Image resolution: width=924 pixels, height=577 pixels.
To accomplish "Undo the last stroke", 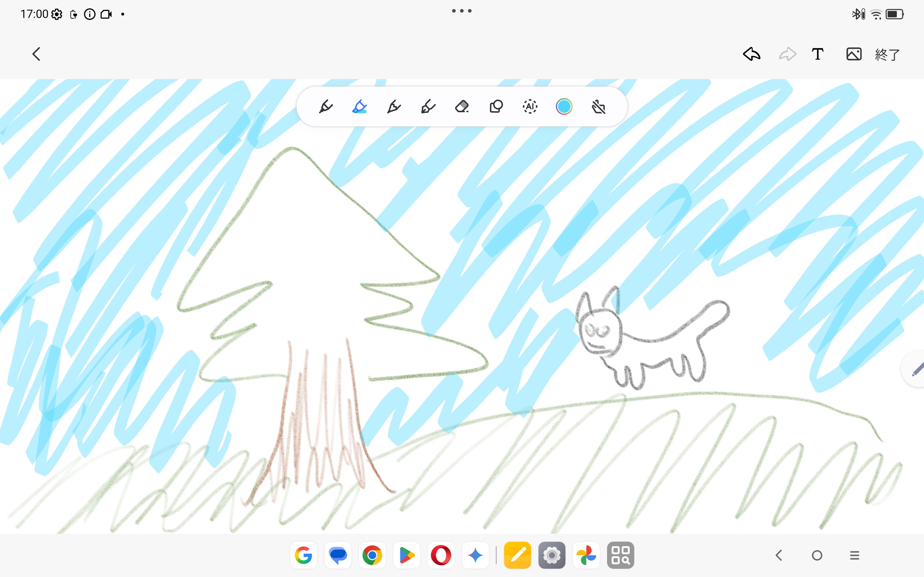I will 751,54.
